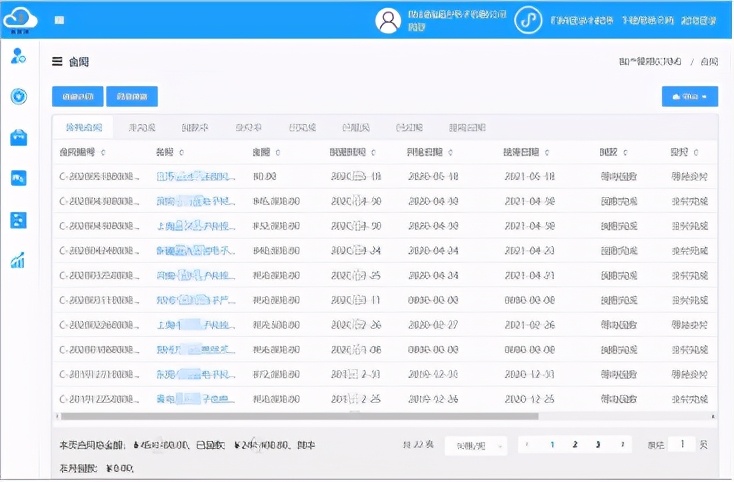The height and width of the screenshot is (482, 734).
Task: Click the table horizontal scrollbar
Action: (x=300, y=416)
